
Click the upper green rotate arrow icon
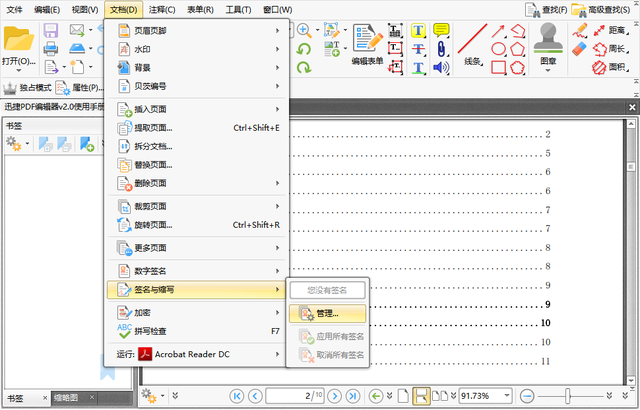[x=304, y=49]
